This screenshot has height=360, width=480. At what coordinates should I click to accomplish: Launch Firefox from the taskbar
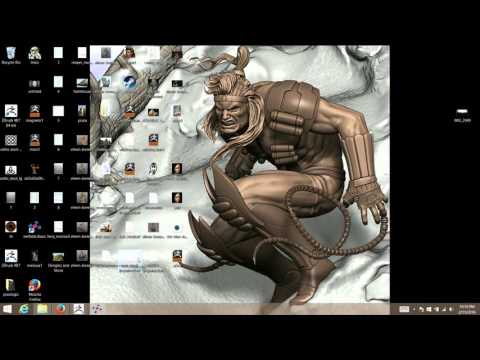pos(60,309)
